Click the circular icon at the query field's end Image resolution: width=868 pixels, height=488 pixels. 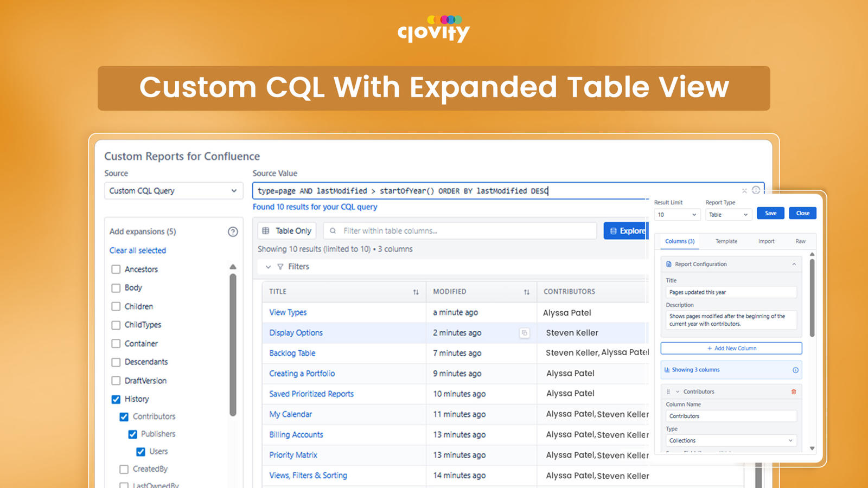756,190
